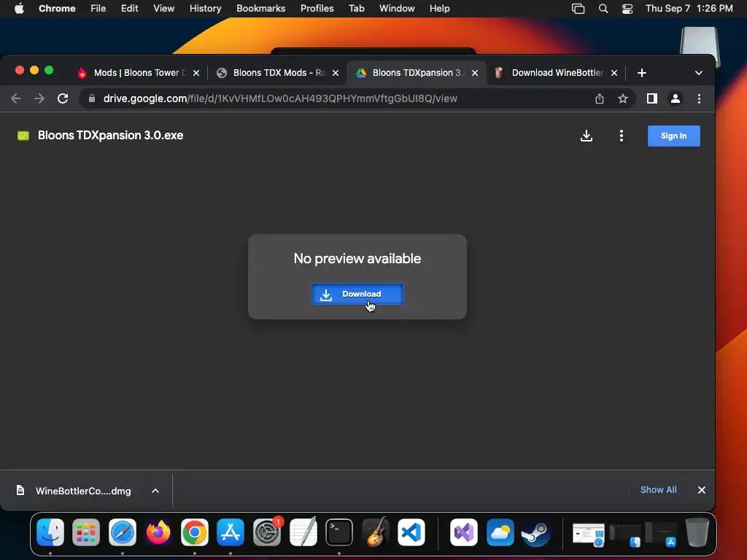Open Chrome profile icon
Screen dimensions: 747x560
[x=675, y=98]
